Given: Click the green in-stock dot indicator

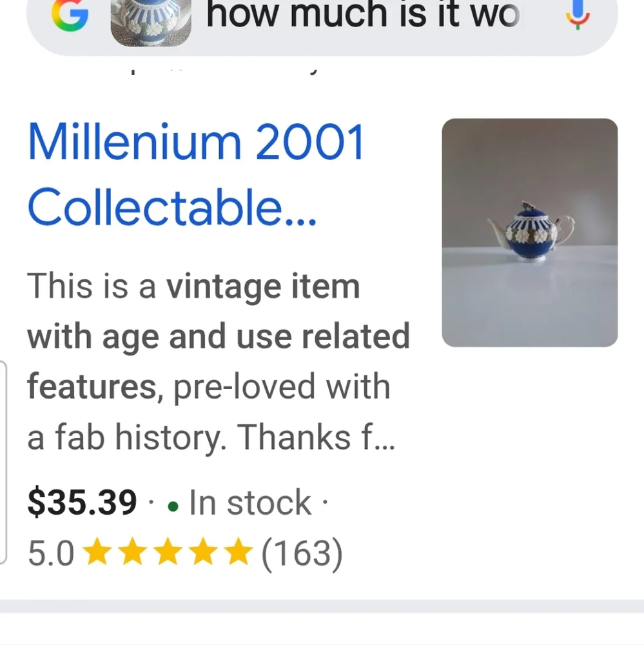Looking at the screenshot, I should pyautogui.click(x=173, y=506).
